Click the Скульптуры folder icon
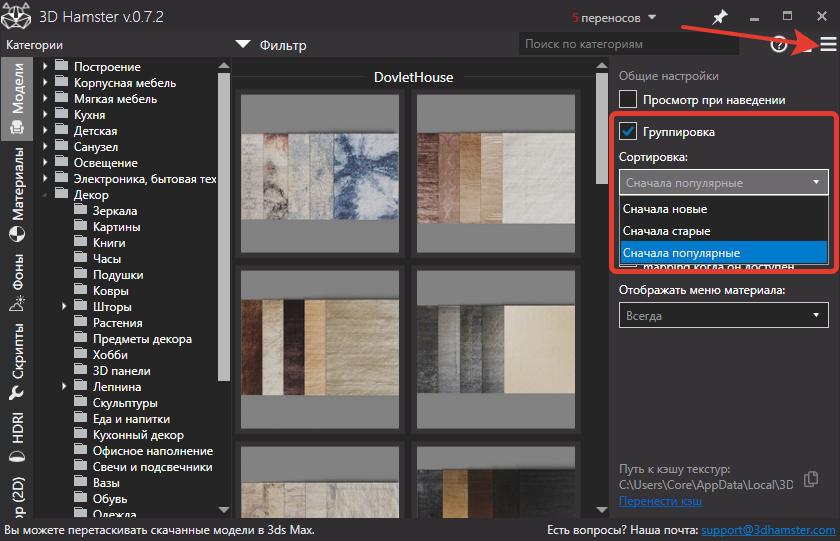Screen dimensions: 840x541 pos(80,402)
